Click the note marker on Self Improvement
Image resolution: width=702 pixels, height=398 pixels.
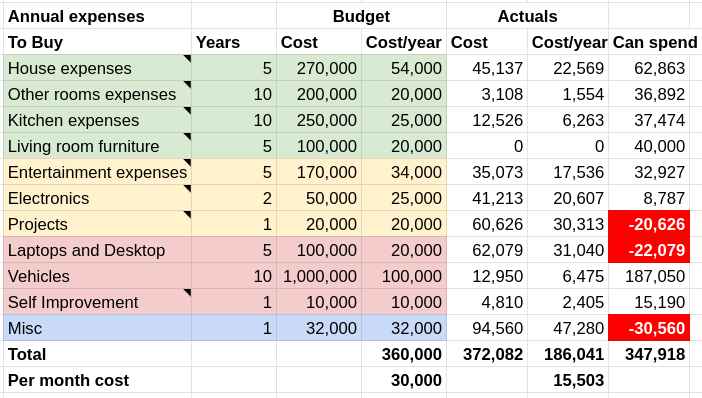(x=188, y=292)
